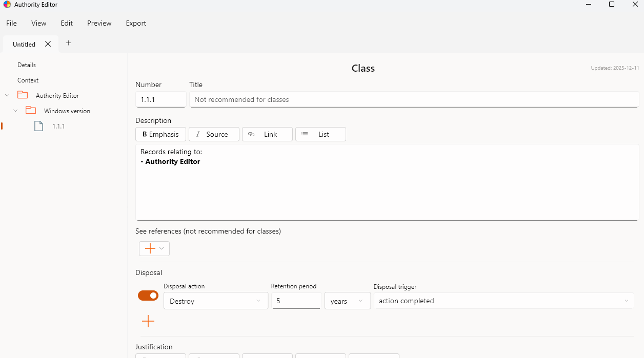Click the plus icon under See references

(150, 248)
